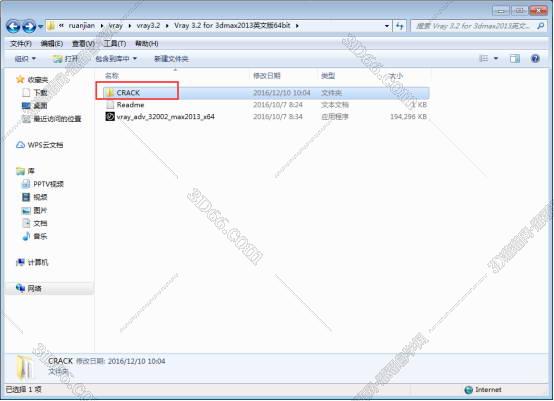This screenshot has width=554, height=401.
Task: Change view with the view mode icon
Action: click(483, 59)
